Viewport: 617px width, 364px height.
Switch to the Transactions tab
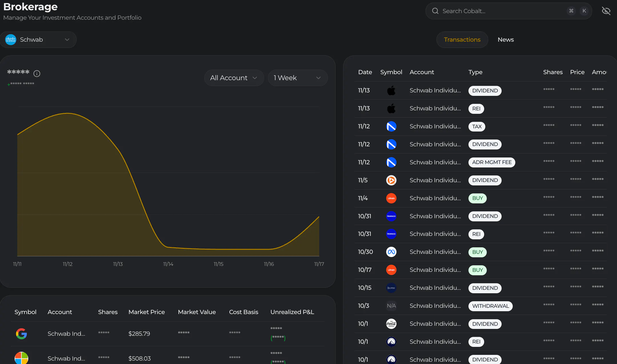tap(462, 40)
